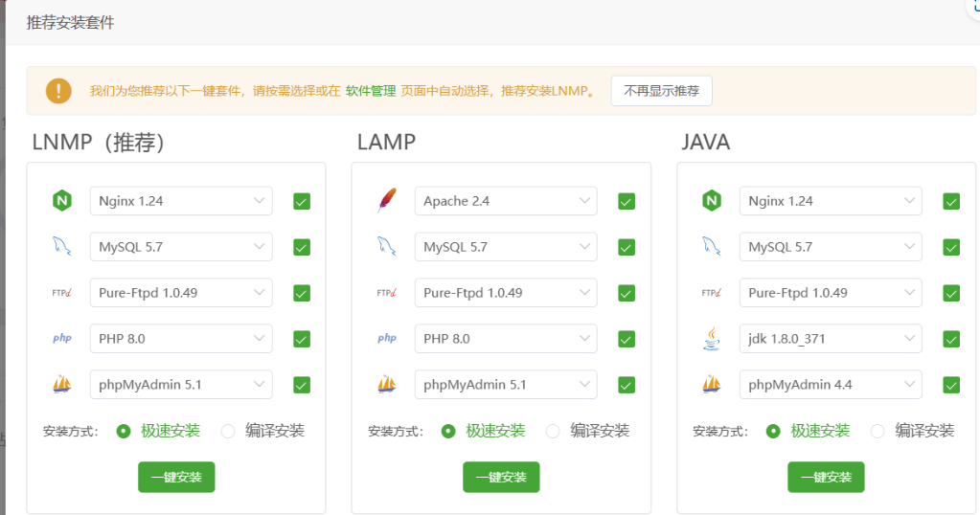The width and height of the screenshot is (980, 515).
Task: Click the MySQL dolphin icon in JAVA panel
Action: 711,247
